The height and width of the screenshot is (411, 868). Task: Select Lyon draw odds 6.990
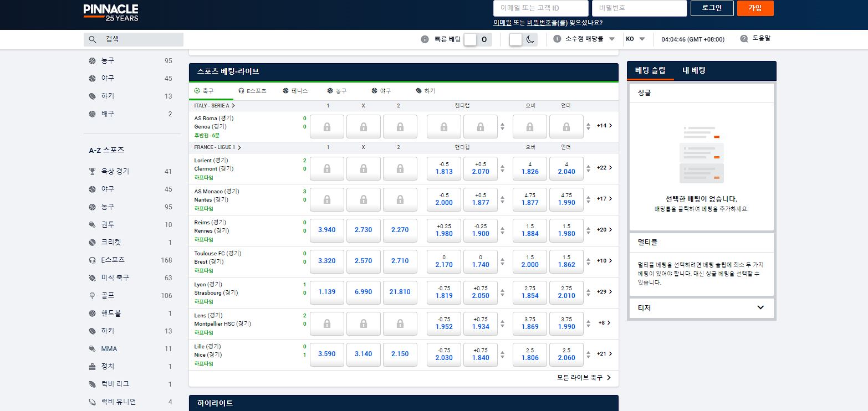click(364, 292)
